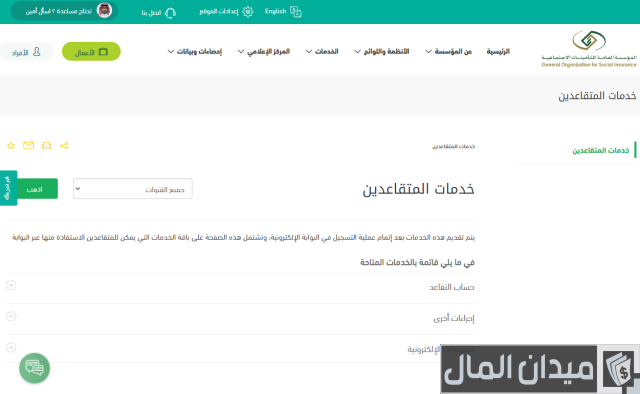640x394 pixels.
Task: Click the print page icon
Action: pyautogui.click(x=47, y=146)
